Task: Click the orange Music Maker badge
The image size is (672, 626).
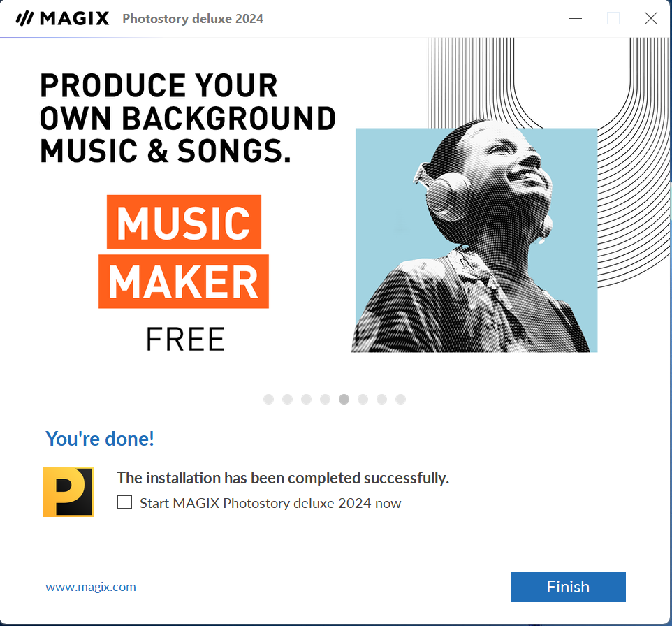Action: [184, 252]
